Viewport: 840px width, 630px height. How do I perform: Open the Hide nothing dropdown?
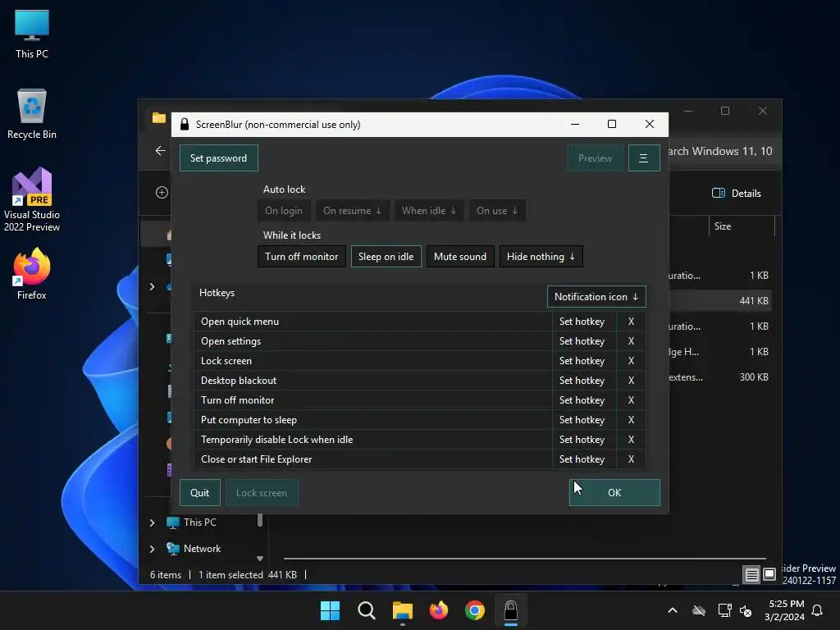(x=541, y=257)
